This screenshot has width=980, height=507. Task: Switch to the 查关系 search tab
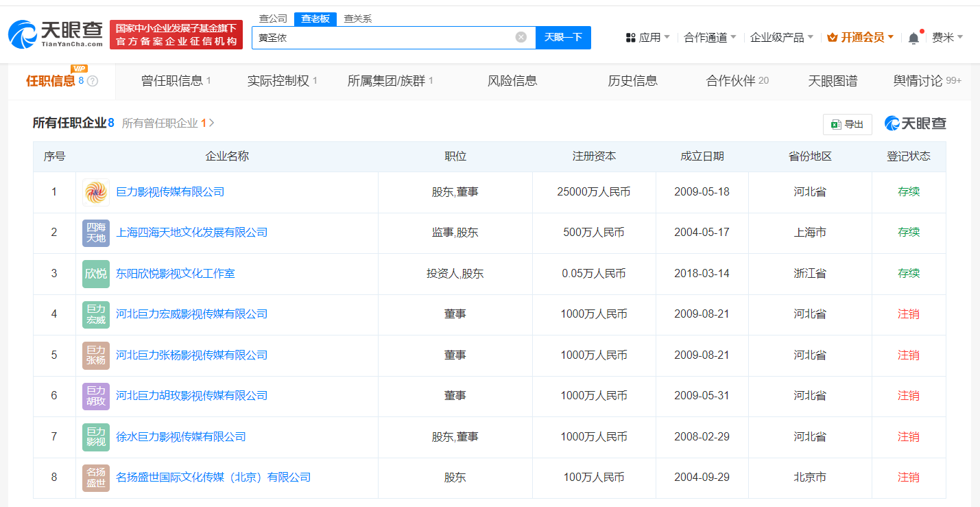click(358, 19)
